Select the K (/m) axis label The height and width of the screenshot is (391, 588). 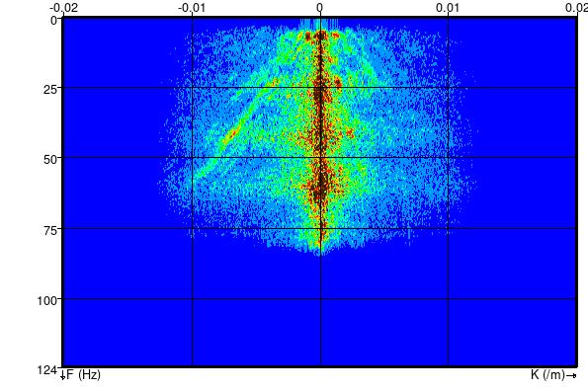[547, 374]
